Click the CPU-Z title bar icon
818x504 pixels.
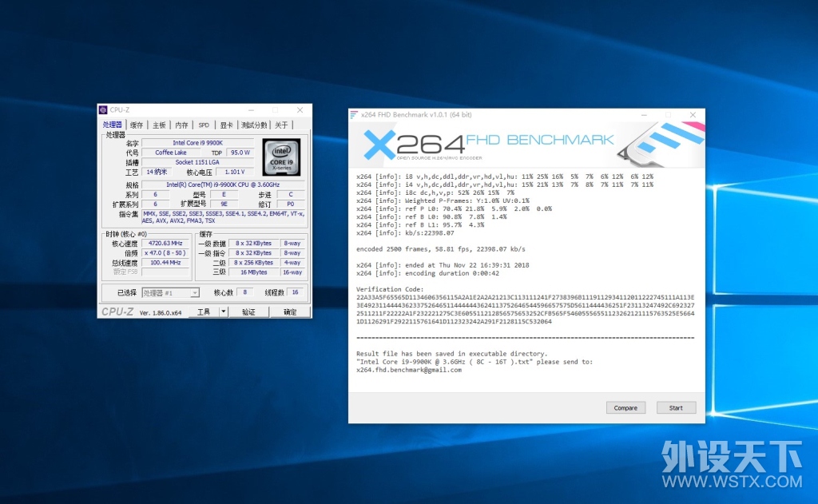click(x=103, y=110)
